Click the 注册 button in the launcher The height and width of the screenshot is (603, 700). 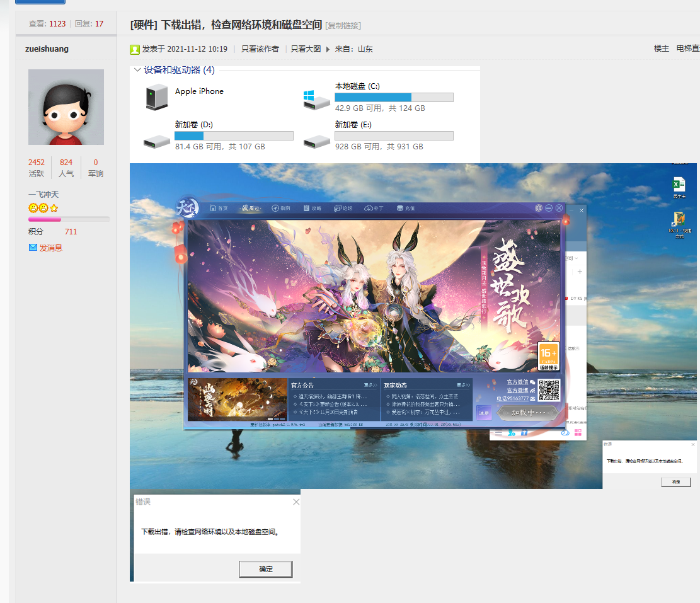click(484, 413)
